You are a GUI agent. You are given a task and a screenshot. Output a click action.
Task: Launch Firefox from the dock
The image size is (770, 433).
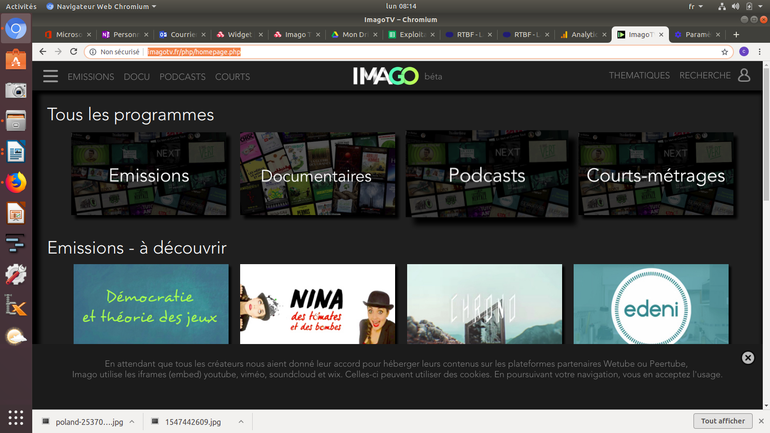click(16, 183)
